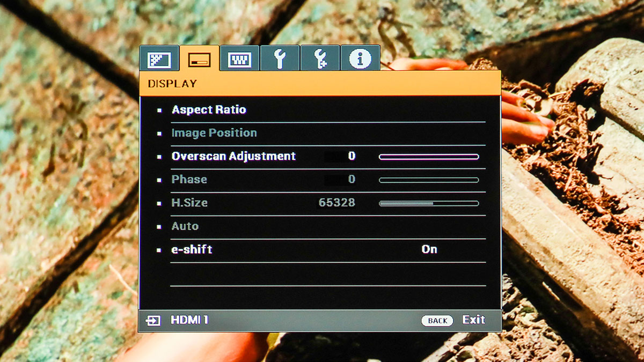Toggle the e-shift On value

coord(429,249)
